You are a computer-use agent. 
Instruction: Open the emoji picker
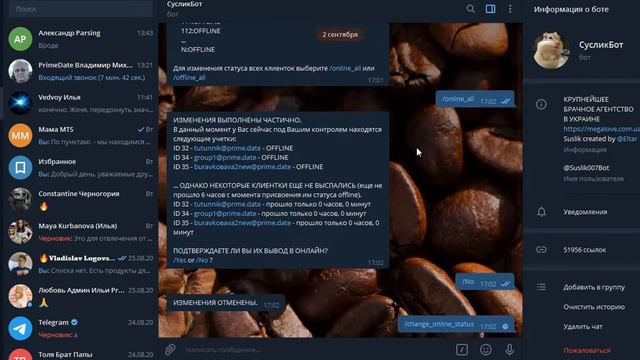tap(485, 349)
